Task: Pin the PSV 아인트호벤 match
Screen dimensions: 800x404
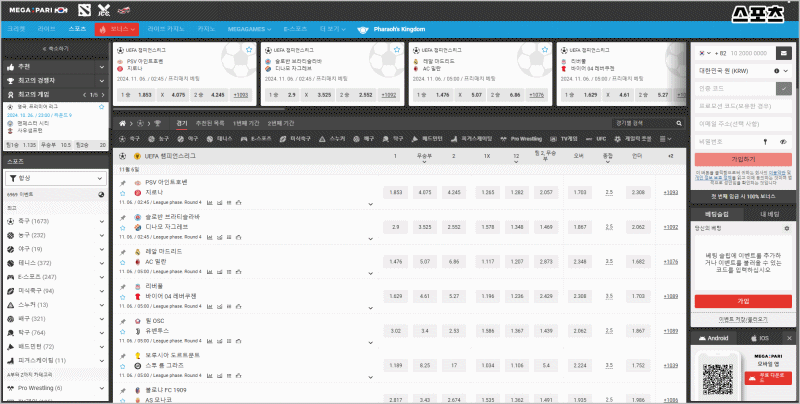Action: point(122,183)
